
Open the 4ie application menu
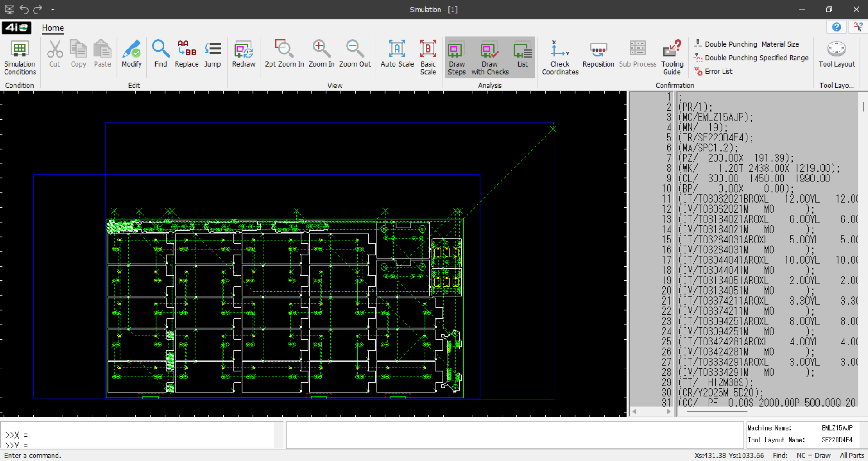click(17, 28)
